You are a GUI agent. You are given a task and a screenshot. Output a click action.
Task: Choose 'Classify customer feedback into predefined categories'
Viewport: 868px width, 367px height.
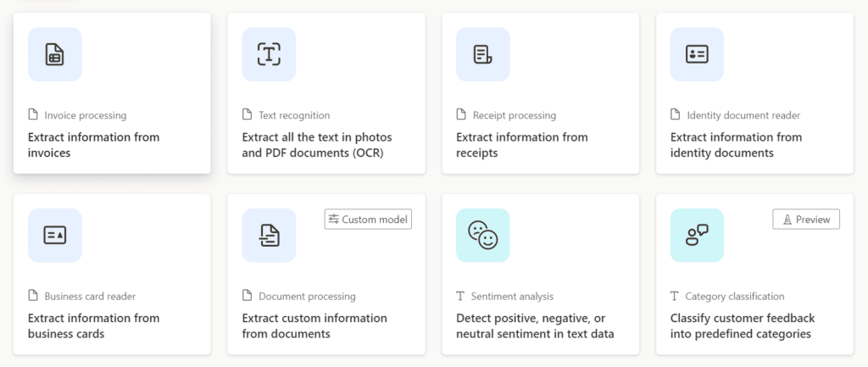743,326
